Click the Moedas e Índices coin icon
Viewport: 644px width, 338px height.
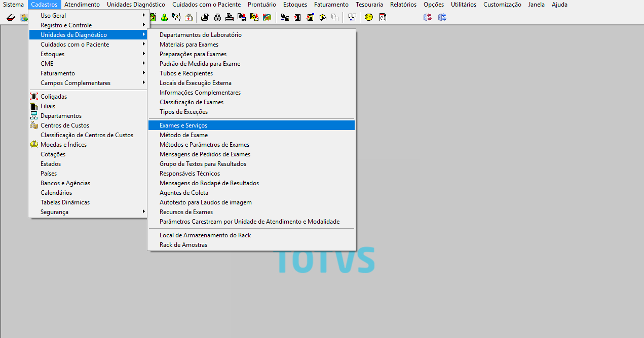pos(34,145)
